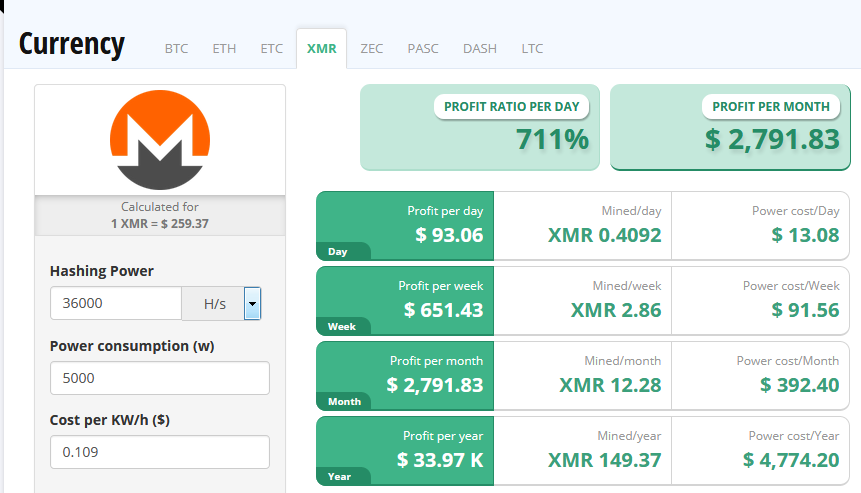The width and height of the screenshot is (861, 493).
Task: Choose the ZEC currency tab
Action: pos(372,48)
